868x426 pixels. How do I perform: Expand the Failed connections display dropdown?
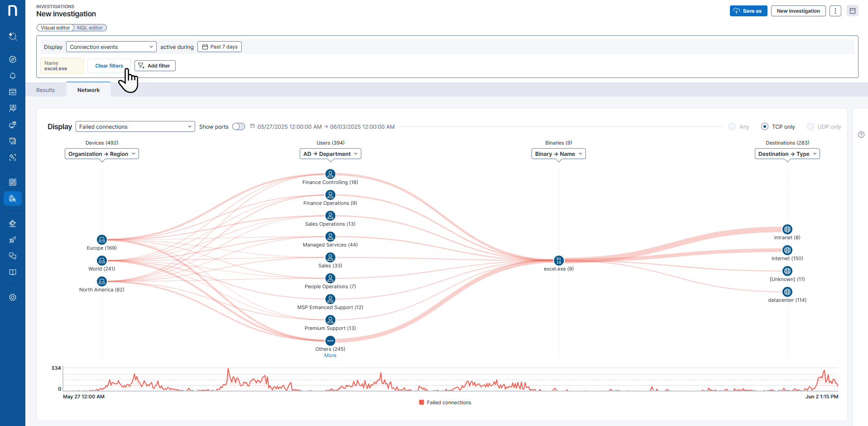click(135, 127)
